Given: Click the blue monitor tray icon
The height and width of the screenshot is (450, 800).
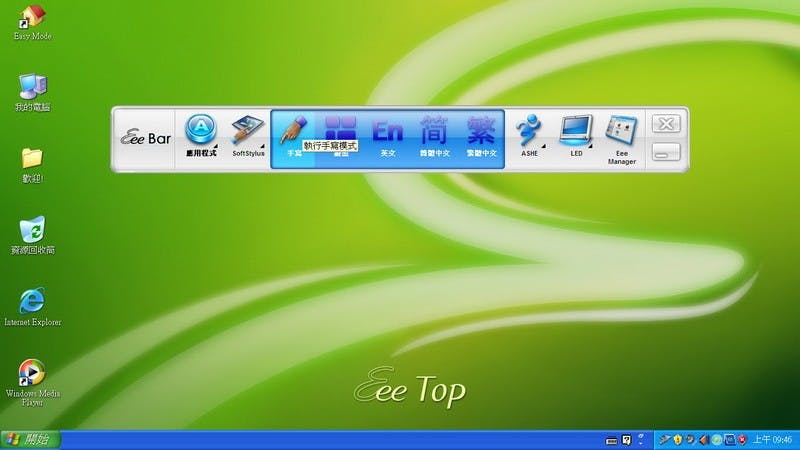Looking at the screenshot, I should point(730,439).
